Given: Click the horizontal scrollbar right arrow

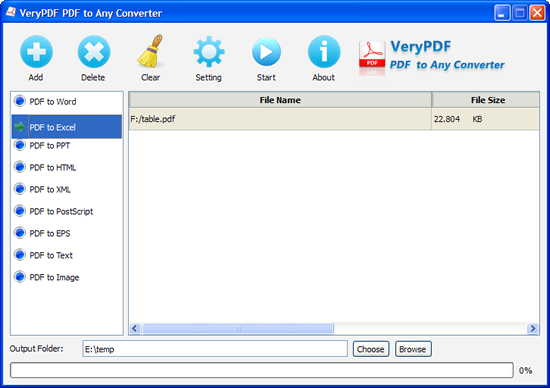Looking at the screenshot, I should (x=532, y=328).
